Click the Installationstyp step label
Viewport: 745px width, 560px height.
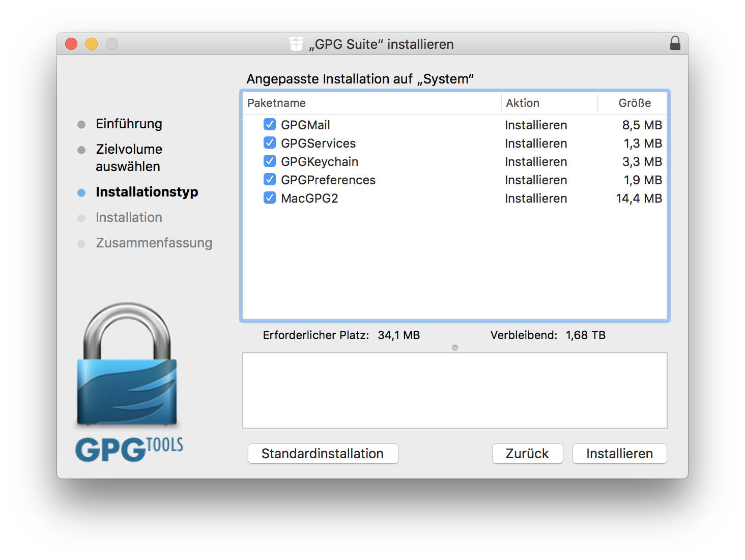tap(147, 192)
